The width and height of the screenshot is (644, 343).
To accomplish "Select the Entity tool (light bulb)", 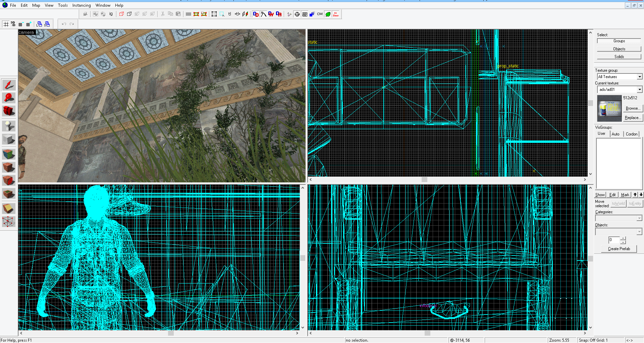I will pos(9,126).
